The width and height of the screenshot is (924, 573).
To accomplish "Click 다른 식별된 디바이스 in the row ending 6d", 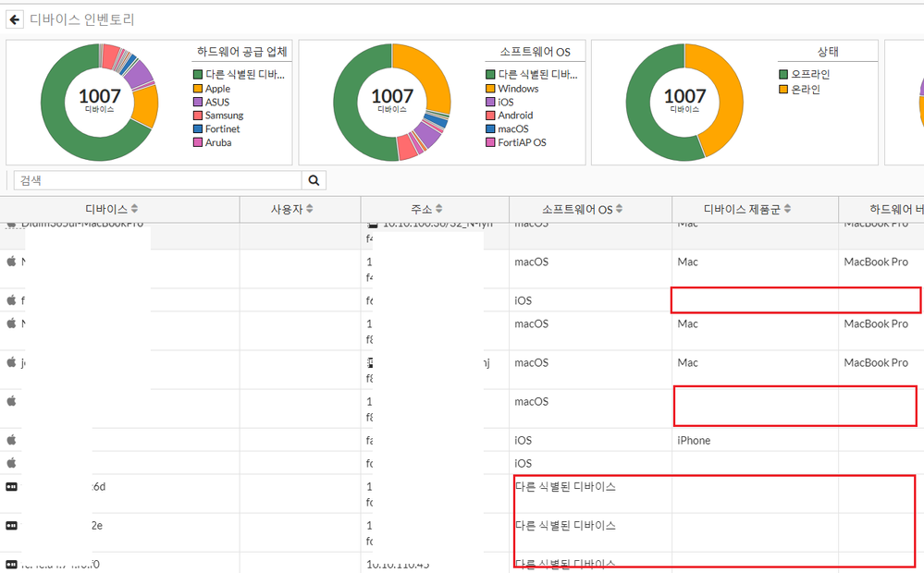I will pos(565,486).
